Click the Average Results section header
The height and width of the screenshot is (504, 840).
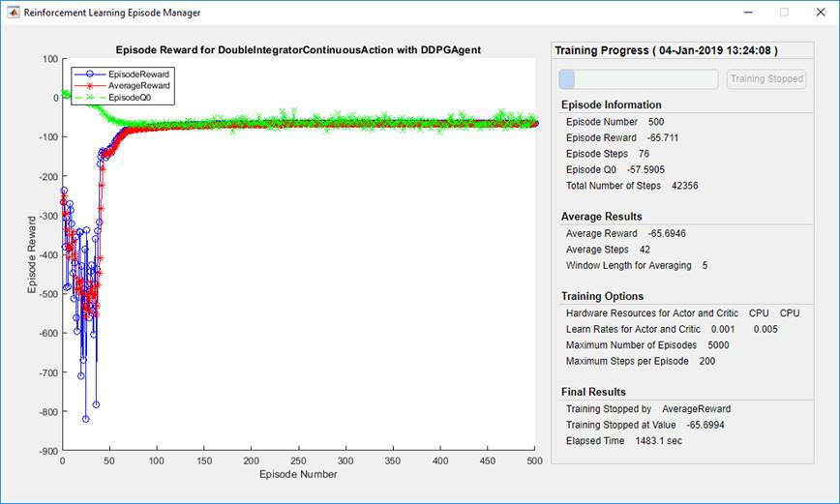[x=602, y=217]
